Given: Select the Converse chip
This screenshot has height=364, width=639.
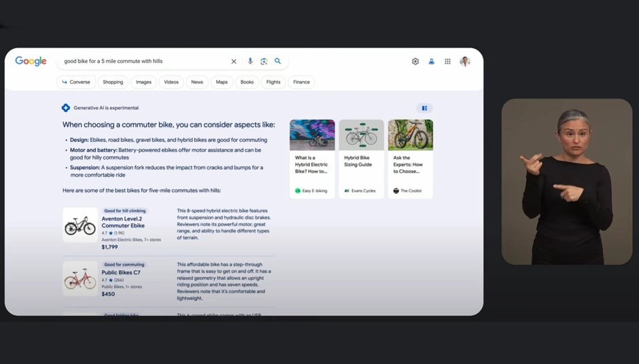Looking at the screenshot, I should point(76,82).
